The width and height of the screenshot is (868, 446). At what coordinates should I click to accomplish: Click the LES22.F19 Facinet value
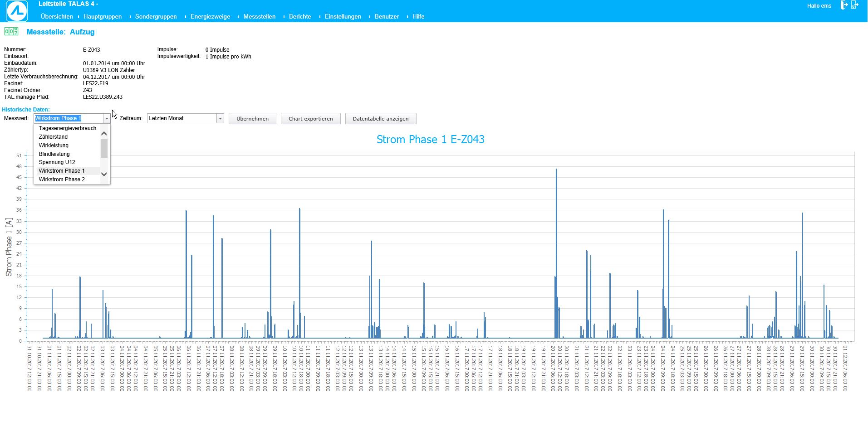coord(95,83)
